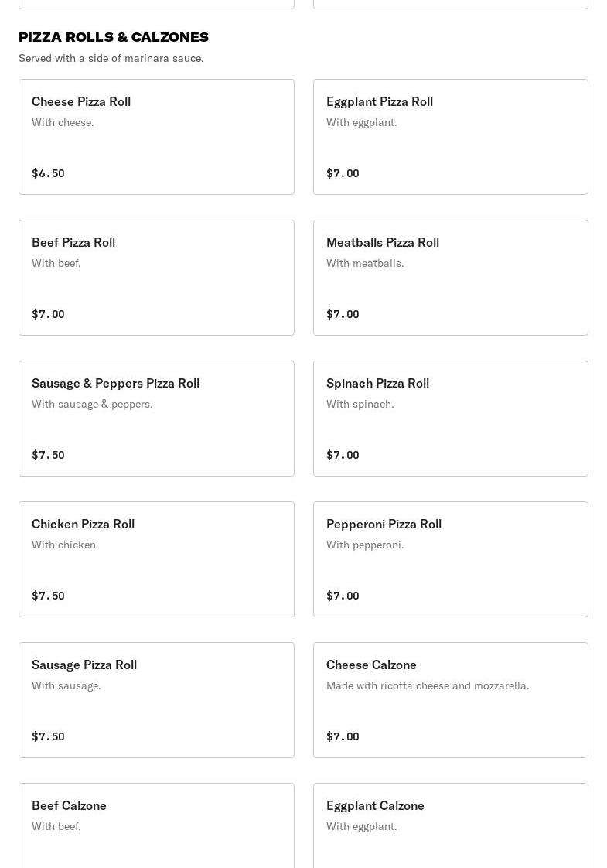Click the Eggplant Calzone item

point(450,825)
